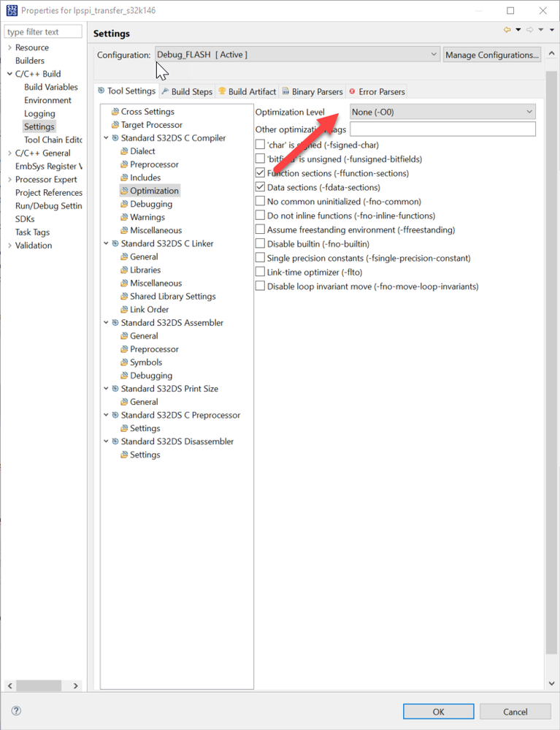Click the Link Order item icon
This screenshot has width=560, height=730.
coord(124,310)
